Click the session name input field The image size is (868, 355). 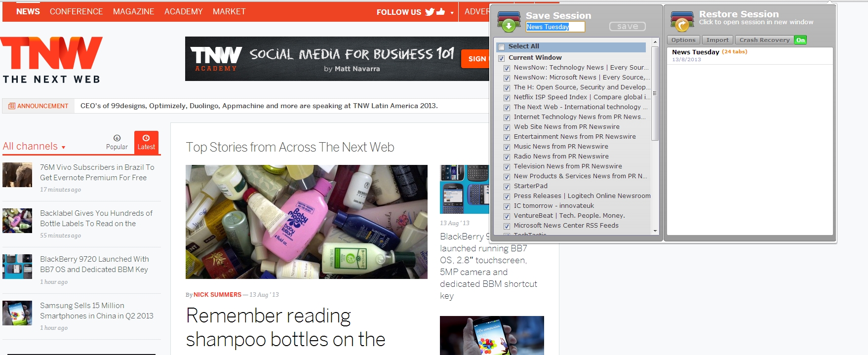555,27
